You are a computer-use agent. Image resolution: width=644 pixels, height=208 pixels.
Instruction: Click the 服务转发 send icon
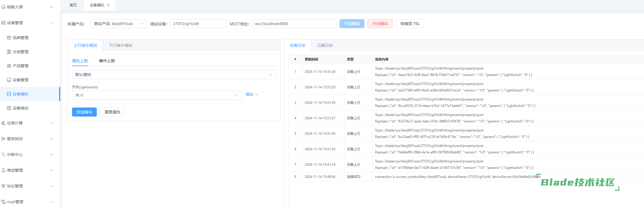coord(3,139)
